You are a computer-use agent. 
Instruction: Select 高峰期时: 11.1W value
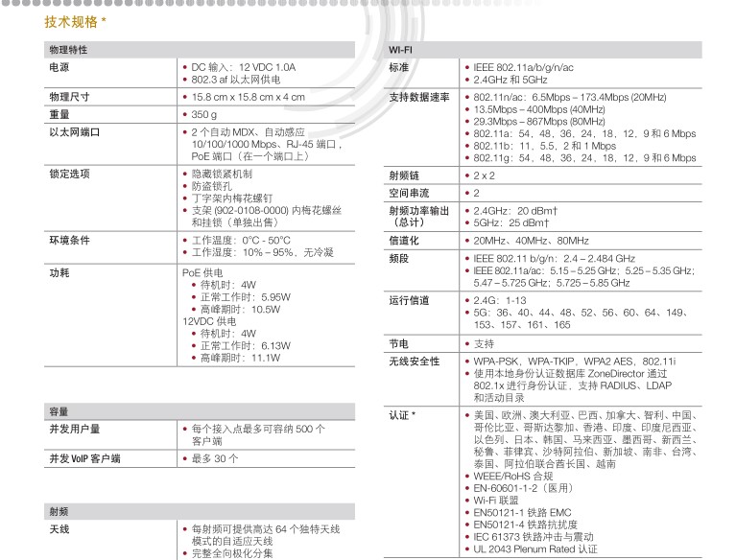tap(240, 358)
